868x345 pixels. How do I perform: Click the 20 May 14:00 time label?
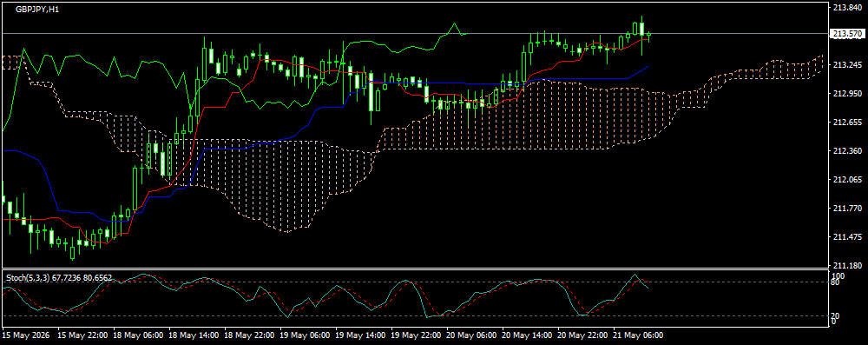[x=527, y=335]
